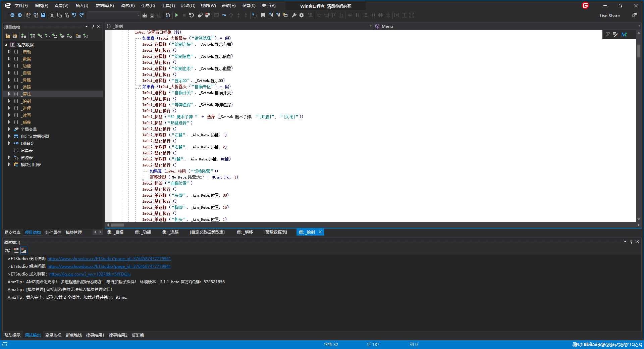Image resolution: width=644 pixels, height=349 pixels.
Task: Click the Cut scissors icon
Action: (52, 15)
